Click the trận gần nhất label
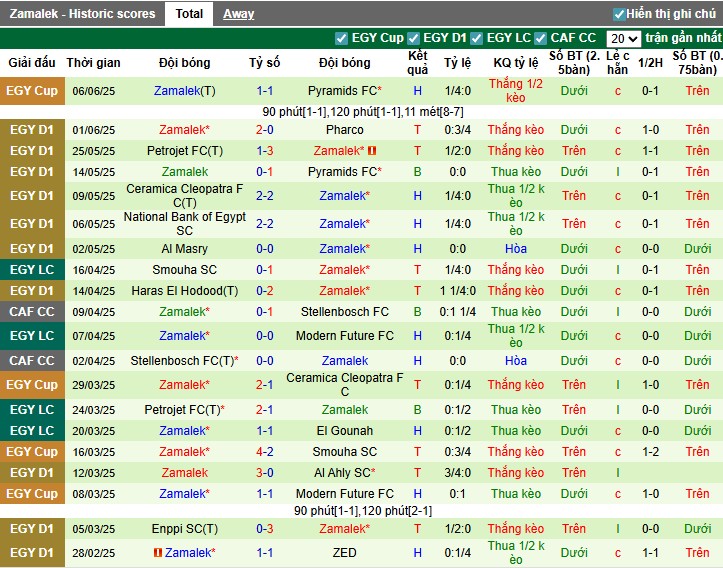 [683, 38]
